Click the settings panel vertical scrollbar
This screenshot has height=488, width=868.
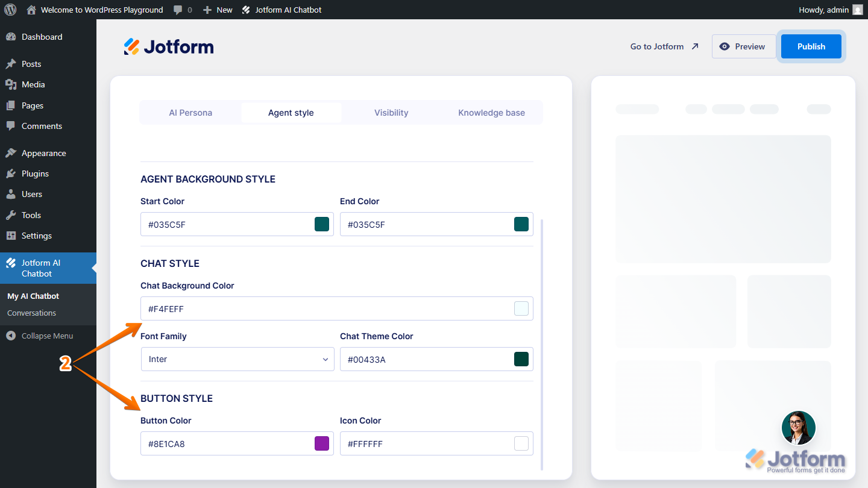pos(542,345)
